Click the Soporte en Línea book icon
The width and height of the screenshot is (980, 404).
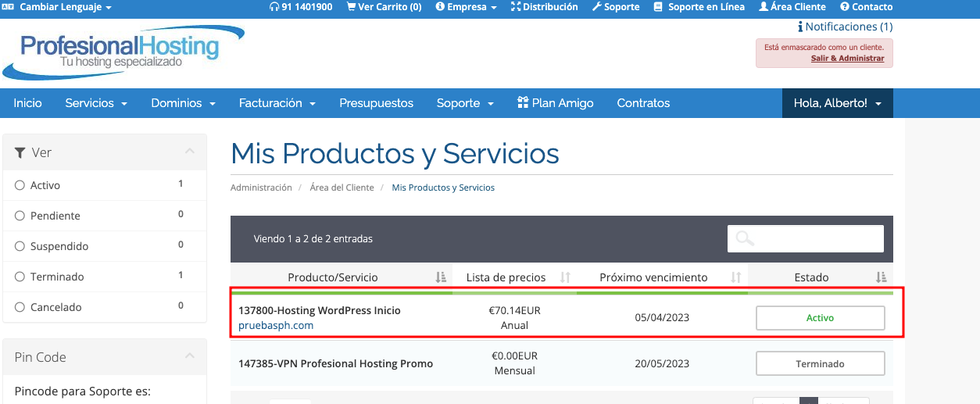658,6
